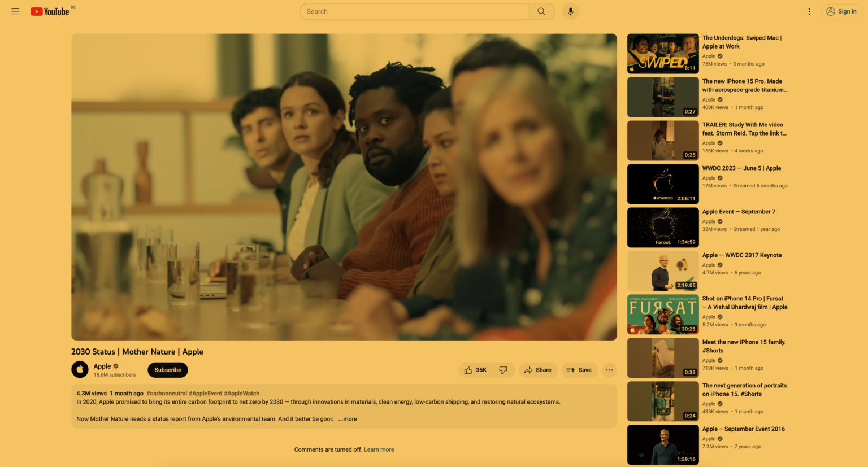
Task: Open The Underdogs: Swiped Mac video title
Action: pos(741,42)
